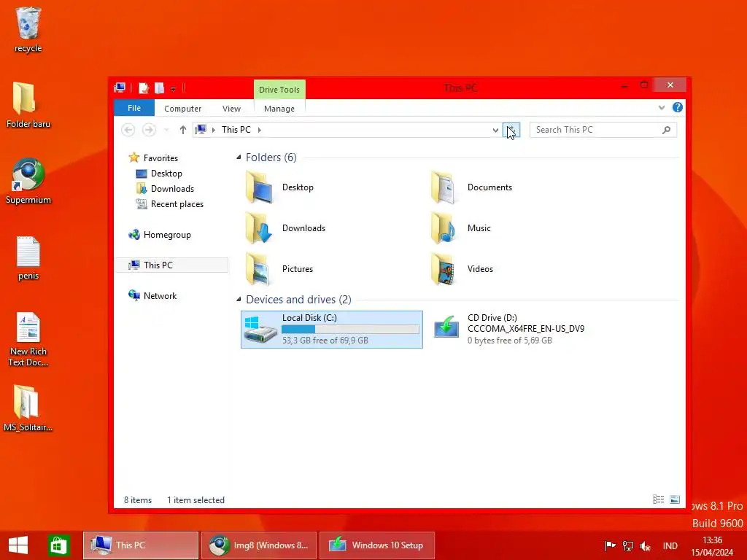Image resolution: width=747 pixels, height=560 pixels.
Task: Click This PC in the address bar
Action: (x=236, y=130)
